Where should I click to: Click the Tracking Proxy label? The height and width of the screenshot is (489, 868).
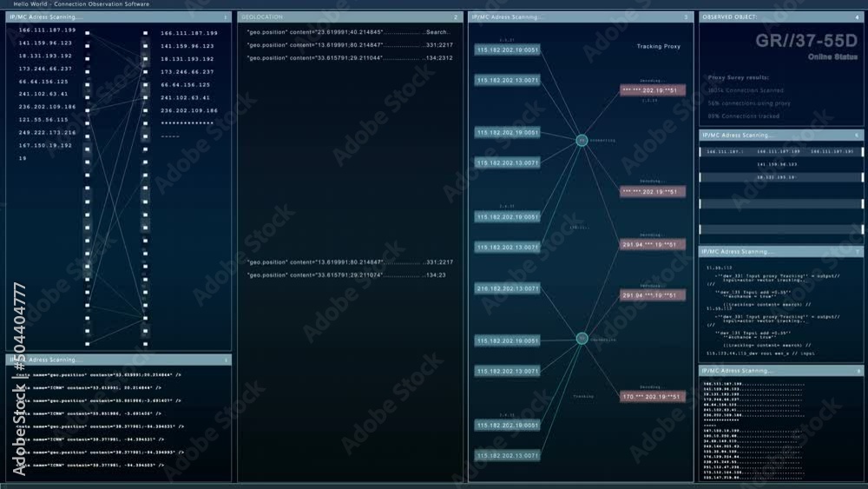click(x=658, y=47)
